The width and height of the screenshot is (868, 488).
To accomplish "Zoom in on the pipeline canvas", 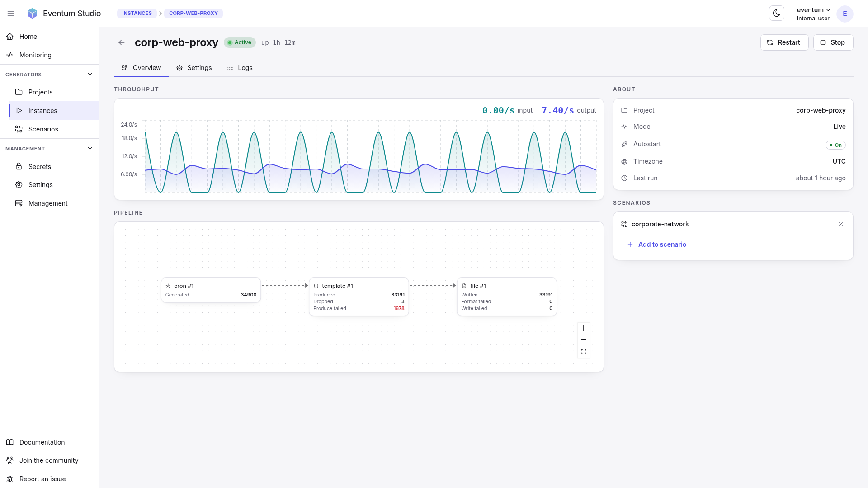I will point(584,328).
